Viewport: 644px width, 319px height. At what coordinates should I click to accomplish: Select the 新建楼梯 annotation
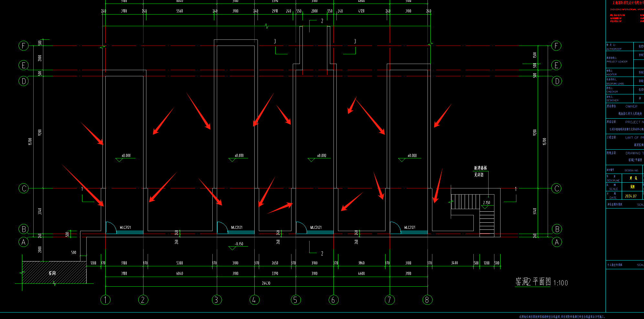pos(480,168)
